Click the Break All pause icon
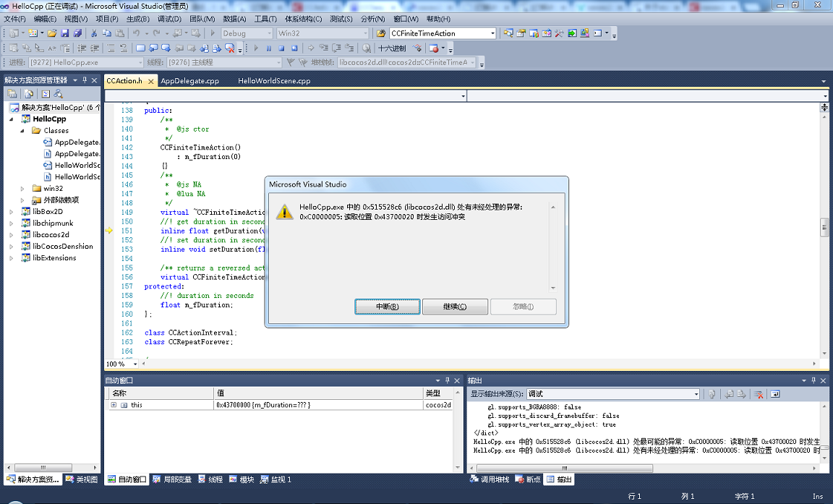The height and width of the screenshot is (504, 833). (x=269, y=48)
